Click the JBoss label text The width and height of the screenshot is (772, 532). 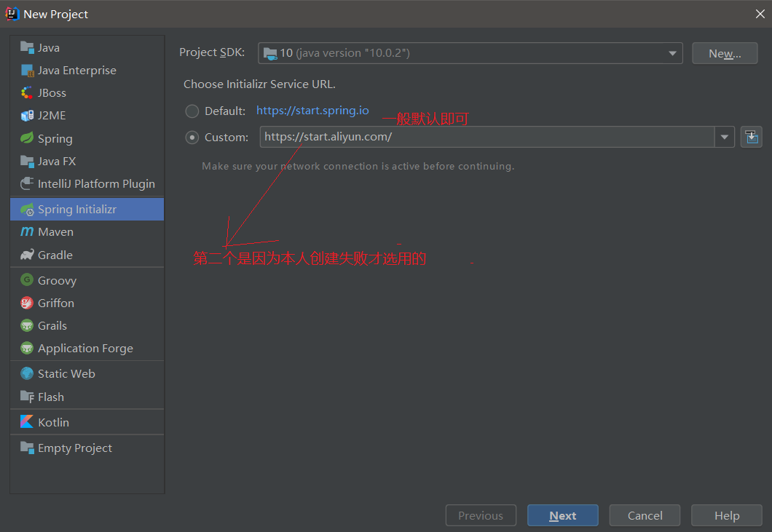tap(52, 93)
